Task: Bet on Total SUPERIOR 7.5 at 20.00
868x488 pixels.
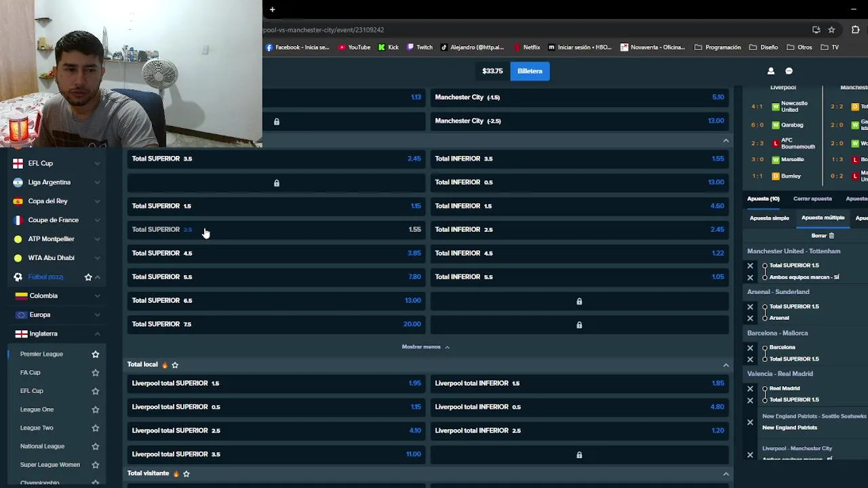Action: click(x=276, y=324)
